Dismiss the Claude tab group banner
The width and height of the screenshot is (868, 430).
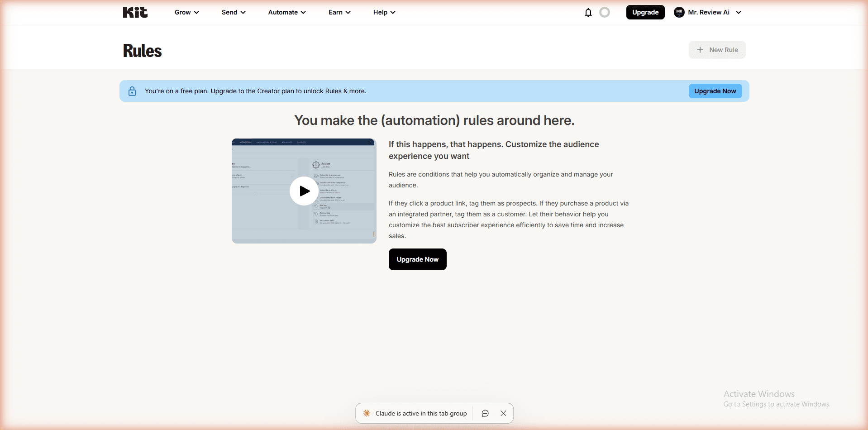[503, 413]
